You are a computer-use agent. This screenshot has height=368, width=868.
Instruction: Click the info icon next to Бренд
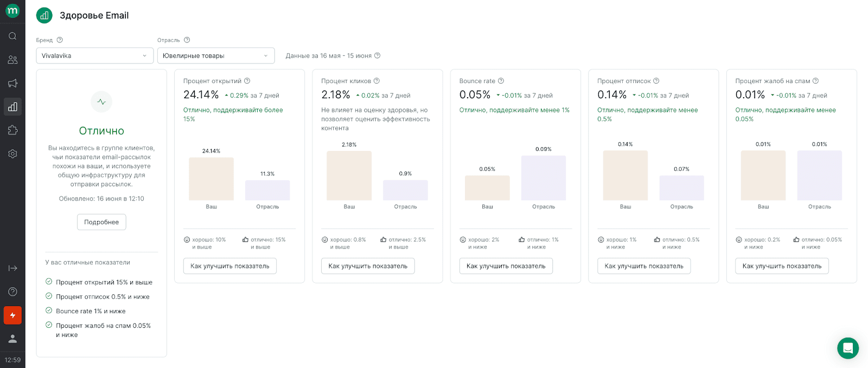coord(60,40)
